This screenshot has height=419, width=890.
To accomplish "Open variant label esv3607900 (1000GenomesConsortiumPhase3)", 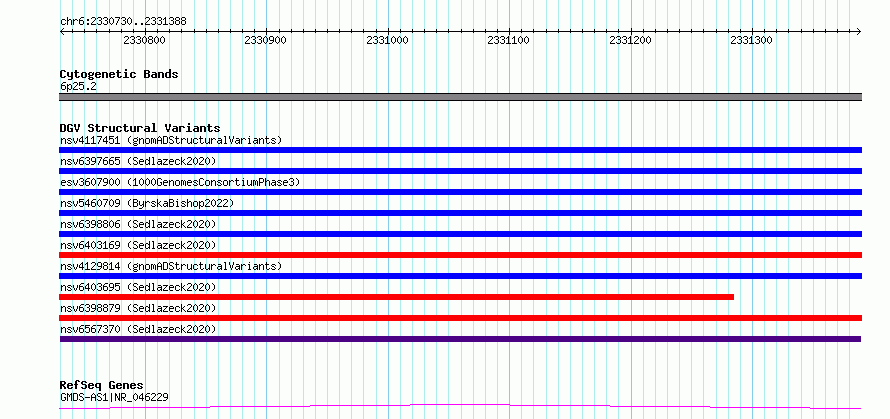I will tap(180, 182).
